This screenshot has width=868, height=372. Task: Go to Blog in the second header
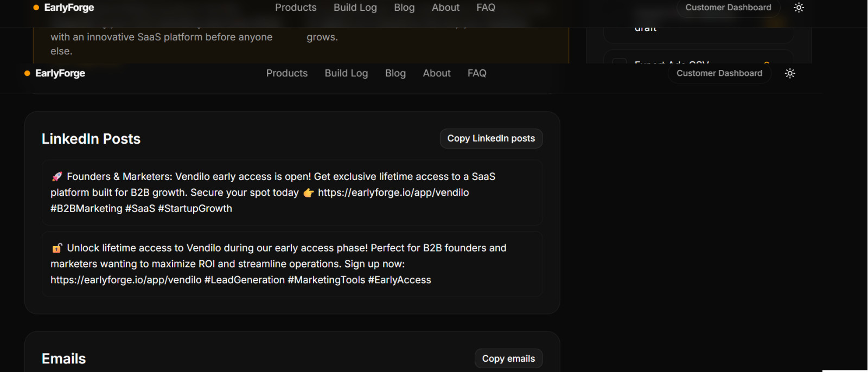(395, 73)
